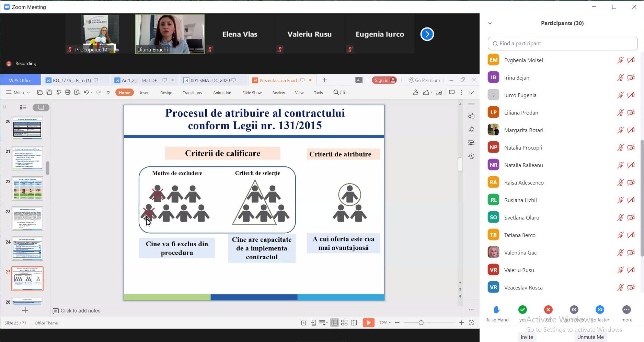Zoom out with the minus button
This screenshot has height=342, width=644.
pyautogui.click(x=397, y=323)
